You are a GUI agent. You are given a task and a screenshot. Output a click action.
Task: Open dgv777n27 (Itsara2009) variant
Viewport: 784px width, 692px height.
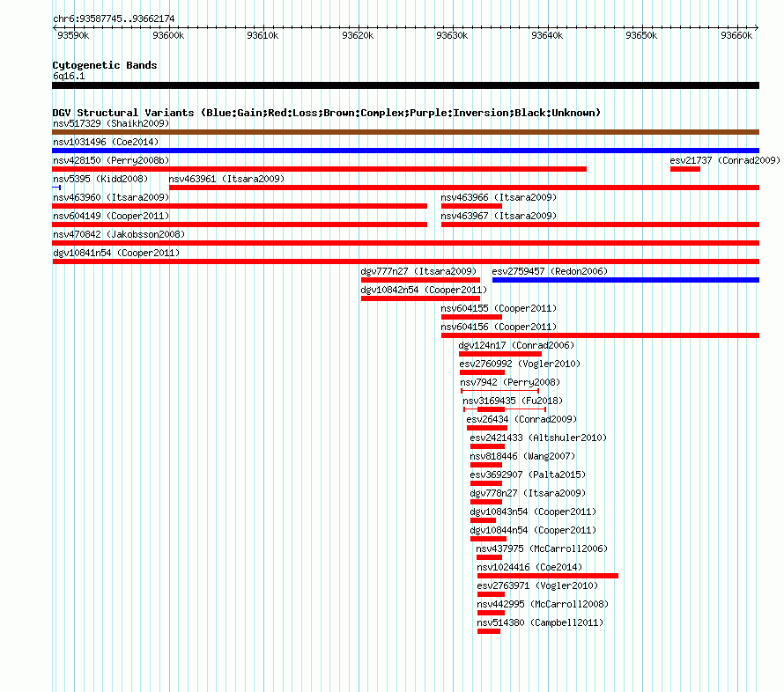[x=418, y=271]
